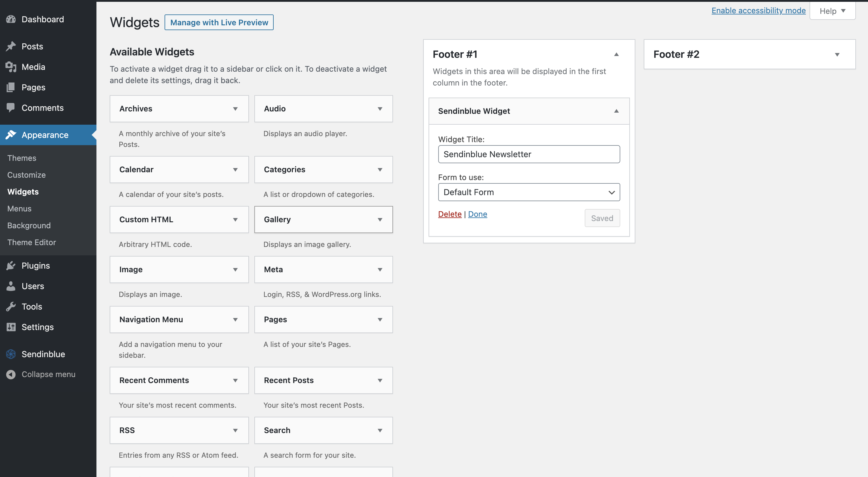
Task: Collapse the Footer #1 widget area
Action: tap(616, 54)
